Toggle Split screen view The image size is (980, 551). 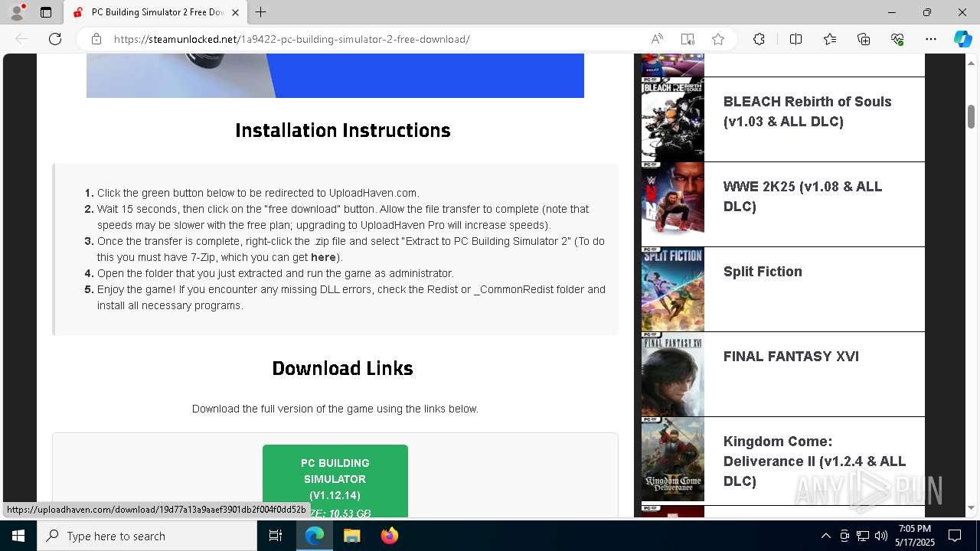click(795, 39)
